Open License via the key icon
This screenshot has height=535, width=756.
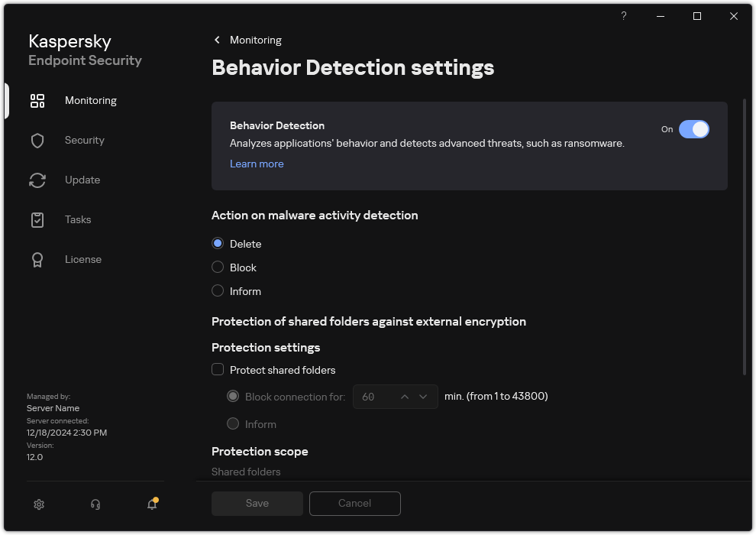tap(37, 259)
